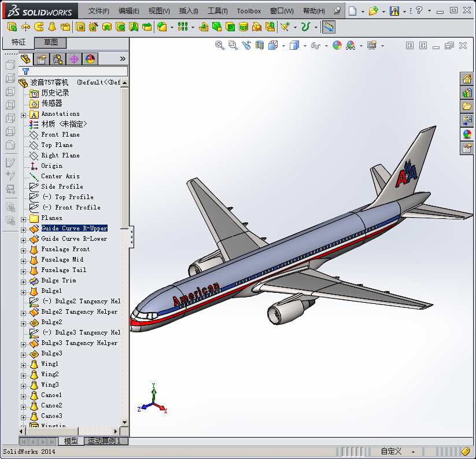Expand manager tabs with double chevron

(123, 58)
